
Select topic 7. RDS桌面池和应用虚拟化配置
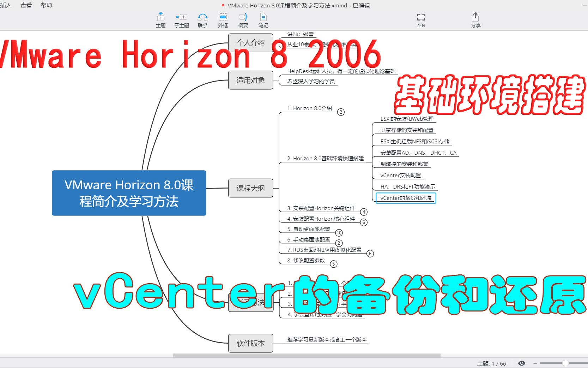point(324,250)
